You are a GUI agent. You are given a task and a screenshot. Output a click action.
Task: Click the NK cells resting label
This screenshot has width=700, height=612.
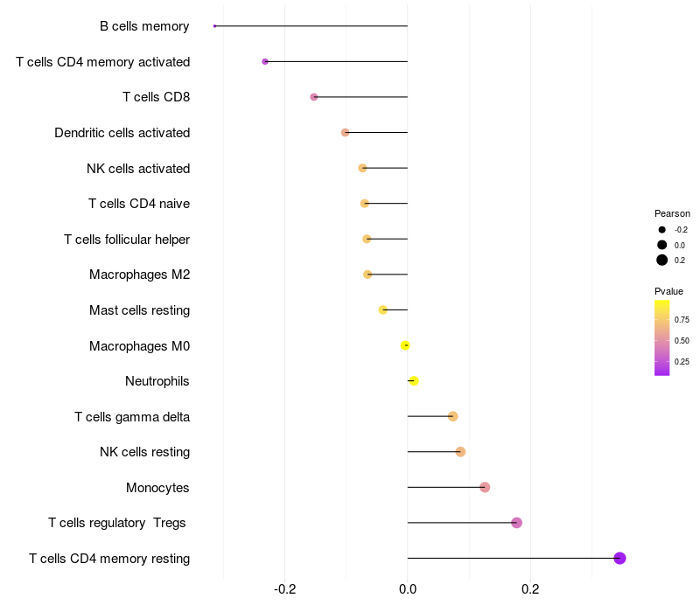point(144,452)
